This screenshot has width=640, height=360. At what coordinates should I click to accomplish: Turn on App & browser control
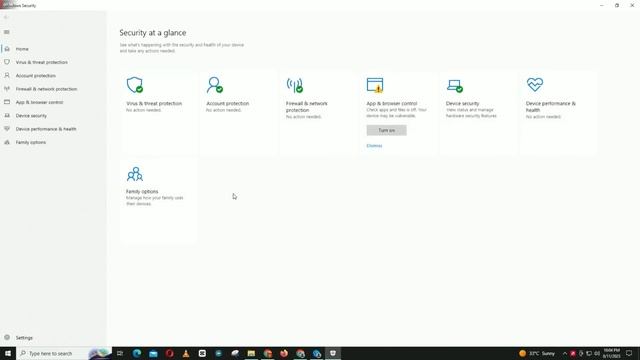[x=387, y=130]
